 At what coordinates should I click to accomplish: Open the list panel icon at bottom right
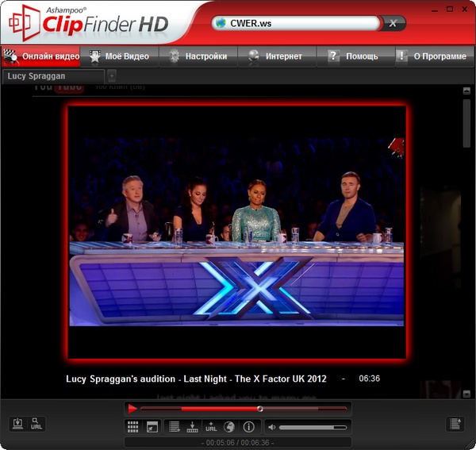[455, 425]
